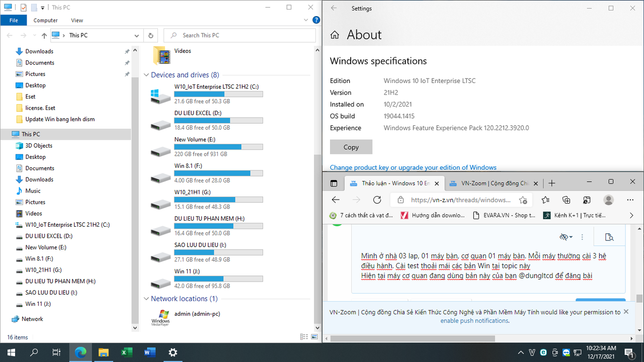Collapse the Network locations section

click(146, 298)
